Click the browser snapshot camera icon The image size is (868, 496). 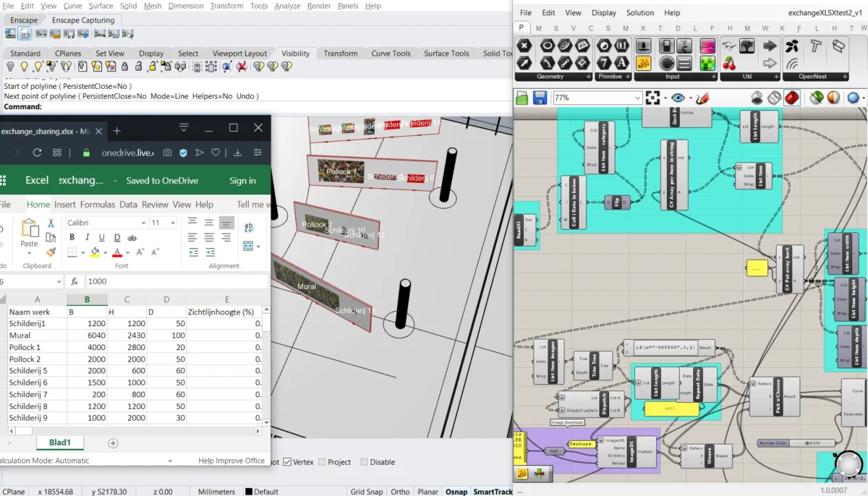pos(167,153)
